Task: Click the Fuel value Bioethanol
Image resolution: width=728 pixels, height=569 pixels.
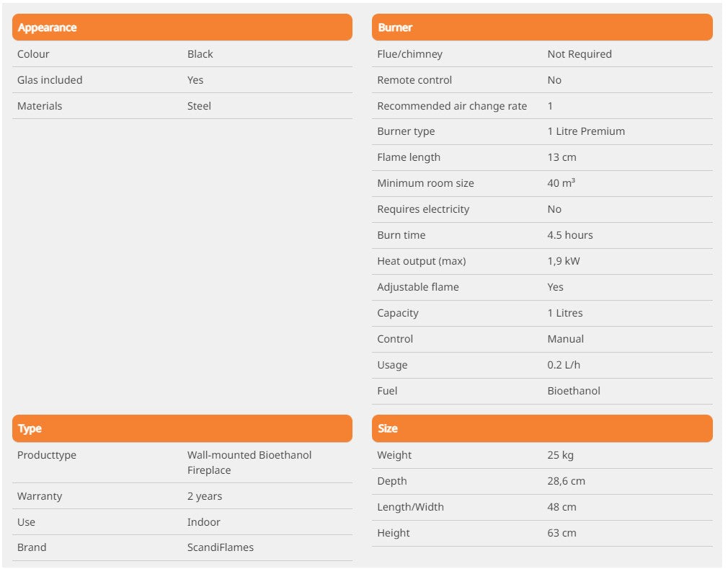Action: (x=574, y=391)
